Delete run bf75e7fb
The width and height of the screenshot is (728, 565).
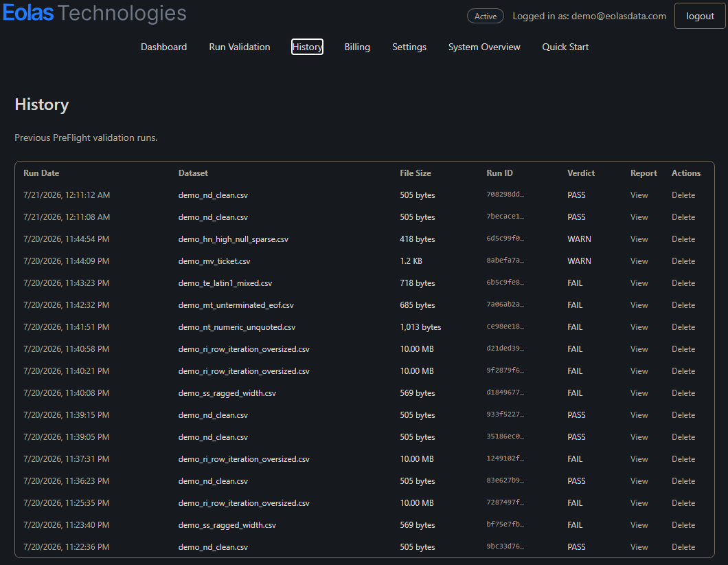683,525
